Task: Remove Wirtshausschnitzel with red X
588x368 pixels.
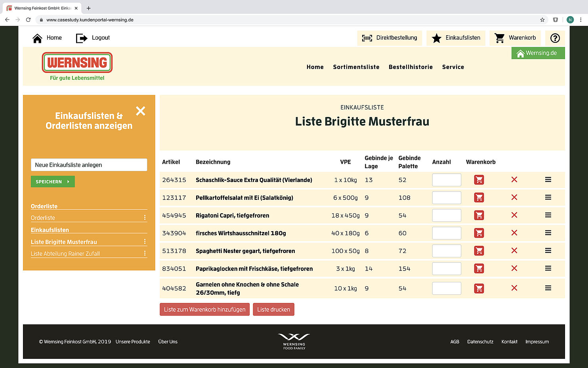Action: [x=514, y=233]
